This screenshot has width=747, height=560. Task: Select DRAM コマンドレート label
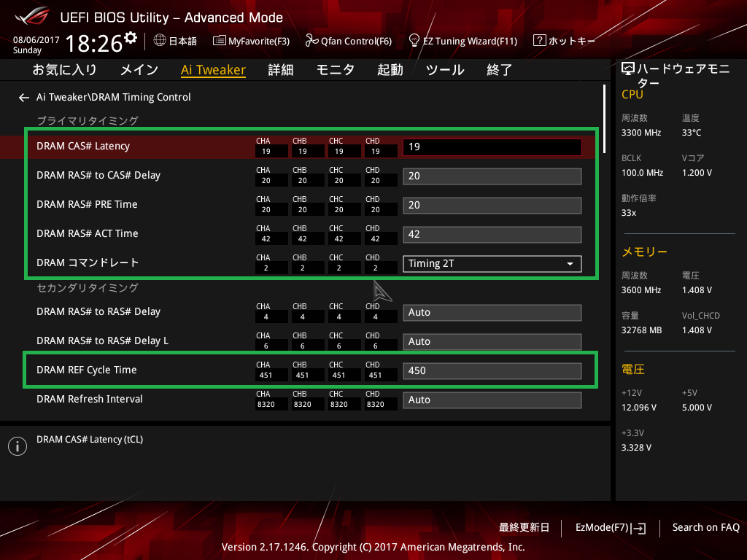click(88, 262)
